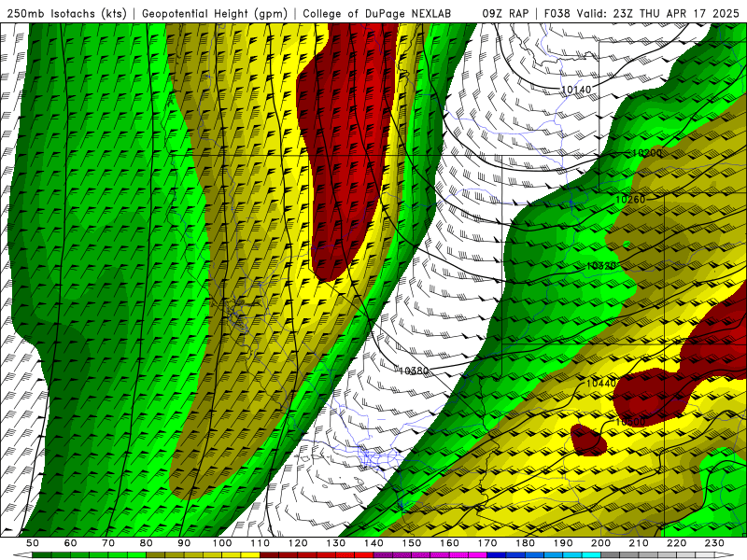Click the dark red swatch just right of 110
Screen dimensions: 747x560
click(x=270, y=555)
